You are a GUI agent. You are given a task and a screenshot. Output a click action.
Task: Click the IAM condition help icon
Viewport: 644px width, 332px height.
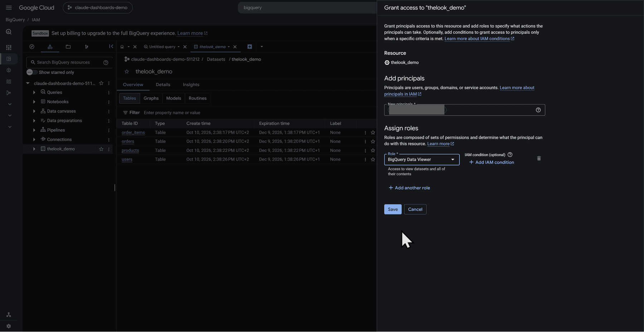pyautogui.click(x=510, y=155)
